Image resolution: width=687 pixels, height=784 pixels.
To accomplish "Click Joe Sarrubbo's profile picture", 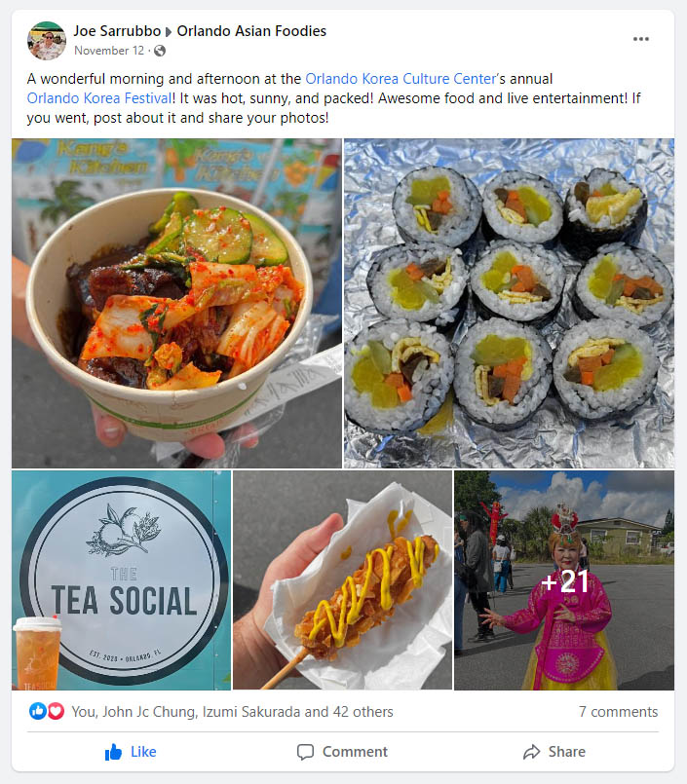I will [x=46, y=41].
